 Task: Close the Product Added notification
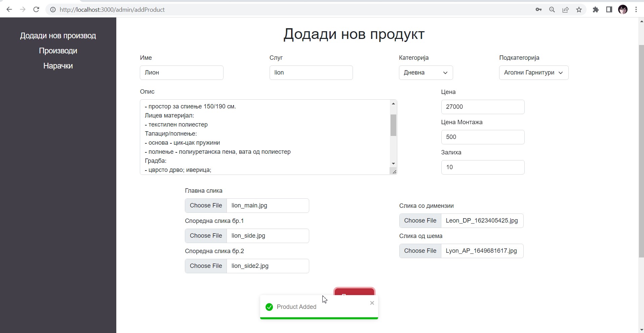pyautogui.click(x=372, y=303)
